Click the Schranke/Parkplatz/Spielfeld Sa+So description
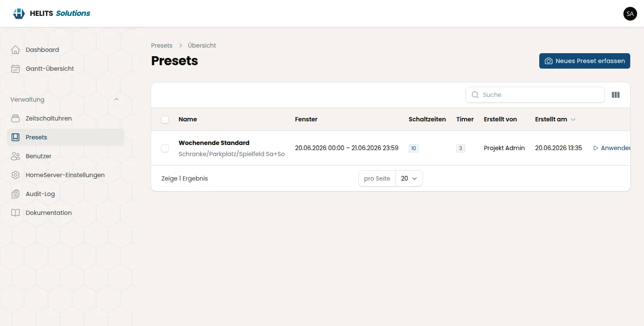Screen dimensions: 644x326 tap(232, 154)
